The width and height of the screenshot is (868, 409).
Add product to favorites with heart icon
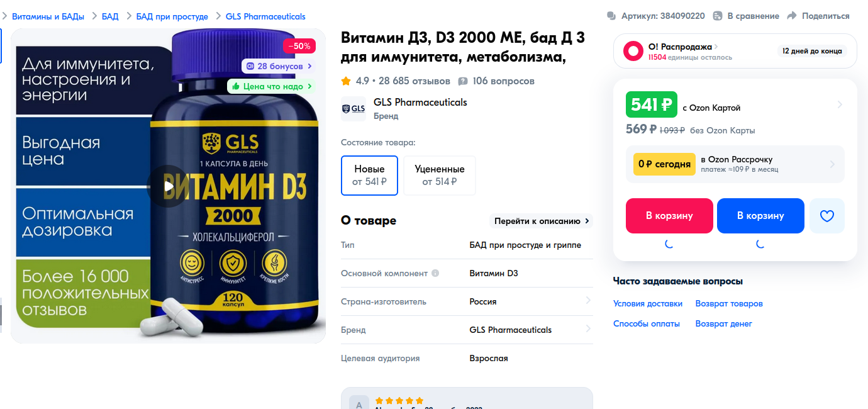(826, 216)
